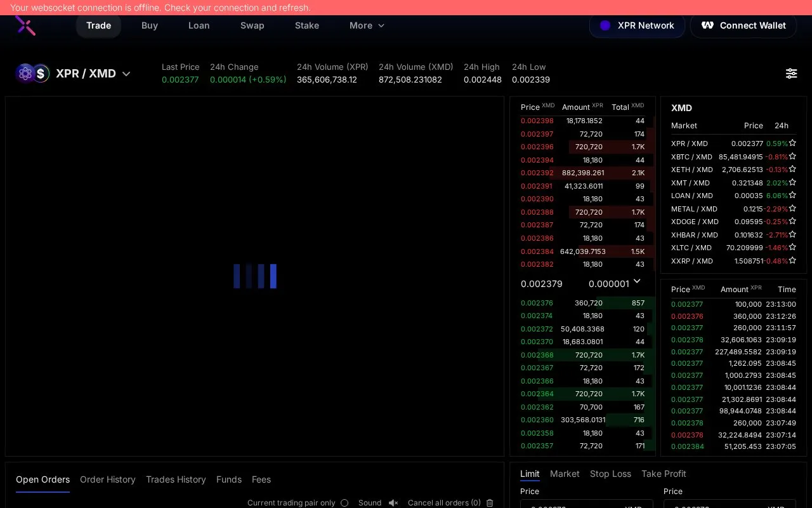Open the Stake page
Image resolution: width=812 pixels, height=508 pixels.
[x=307, y=25]
